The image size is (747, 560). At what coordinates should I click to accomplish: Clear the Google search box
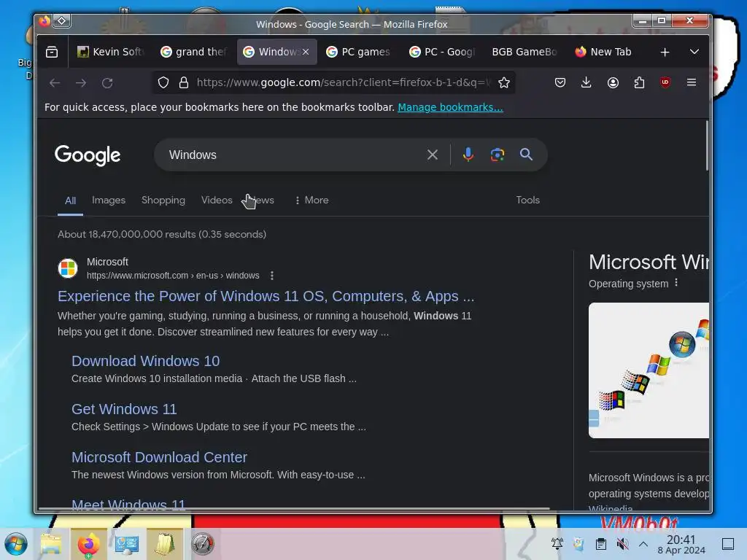[433, 155]
